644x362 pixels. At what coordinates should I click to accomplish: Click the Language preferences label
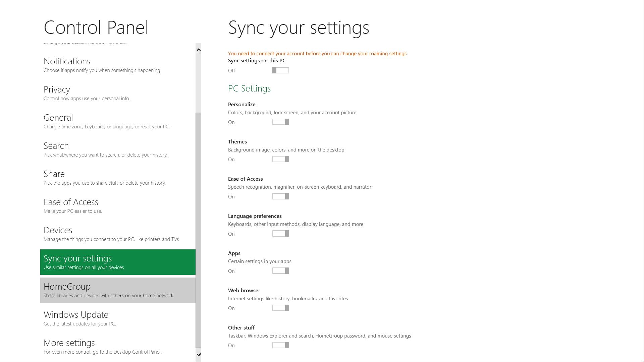pyautogui.click(x=255, y=216)
